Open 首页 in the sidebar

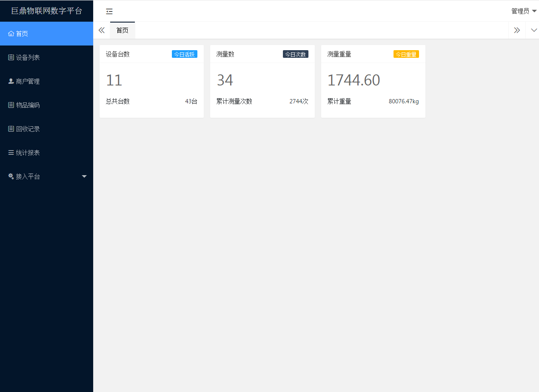click(46, 34)
